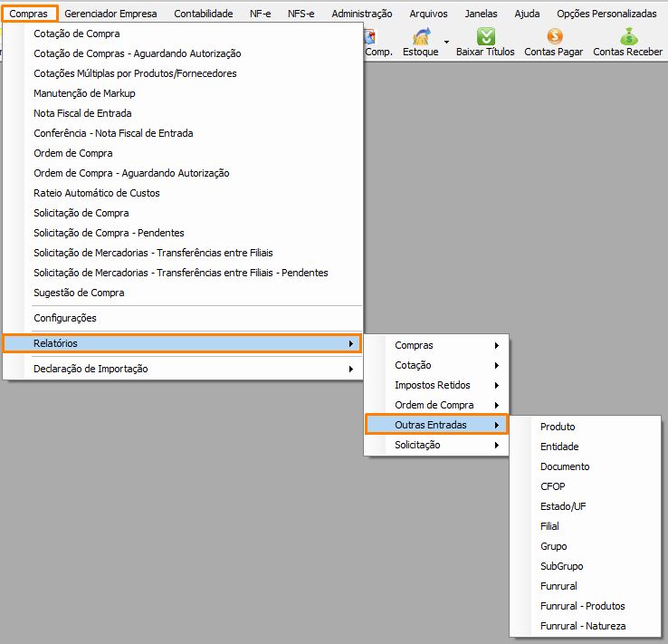
Task: Open the Opções Personalizadas menu
Action: 606,14
